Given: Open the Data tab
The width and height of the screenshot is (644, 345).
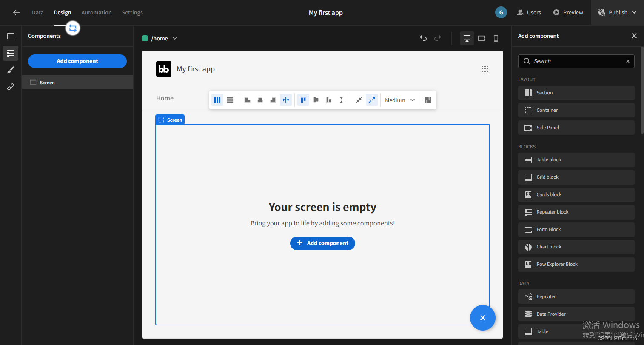Looking at the screenshot, I should (x=38, y=13).
